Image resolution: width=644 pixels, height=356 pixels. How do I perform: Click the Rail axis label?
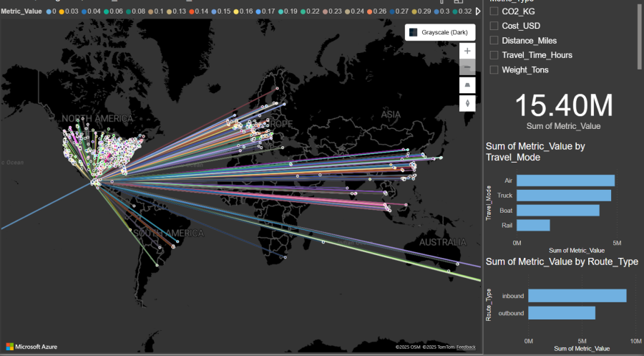(507, 225)
